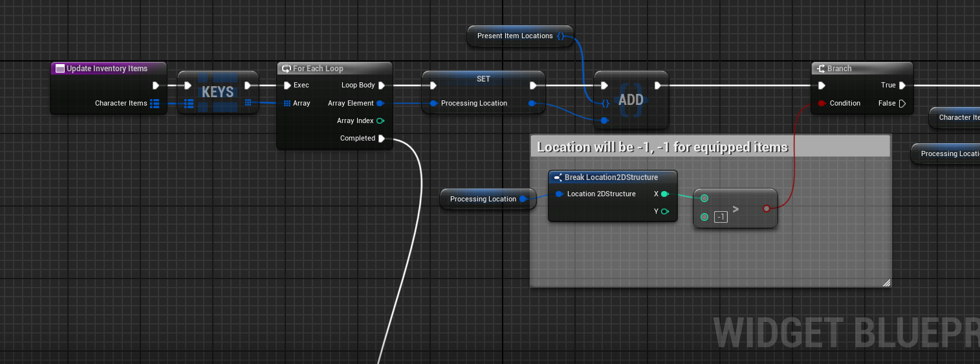
Task: Click SET Processing Location output pin
Action: pos(532,103)
